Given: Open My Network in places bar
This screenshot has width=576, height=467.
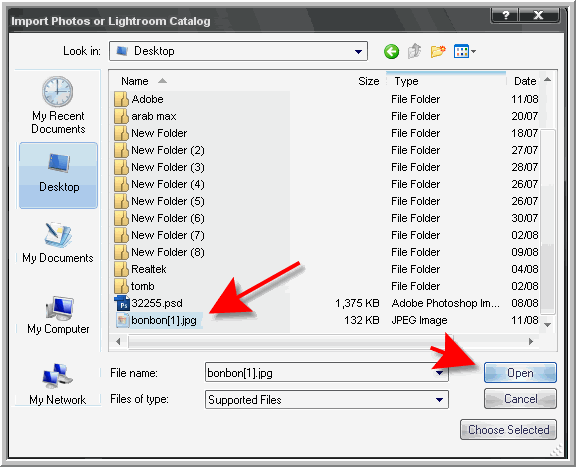Looking at the screenshot, I should 58,384.
